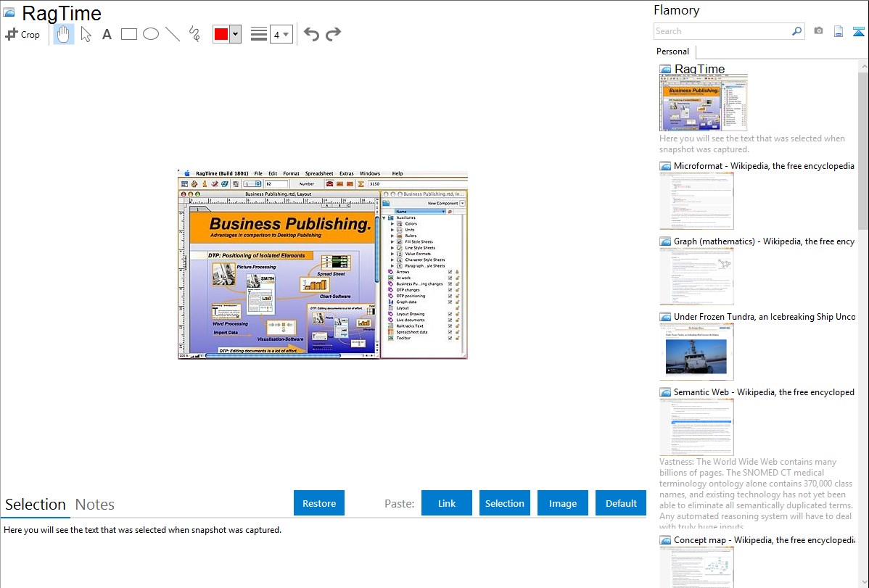The height and width of the screenshot is (588, 869).
Task: Click the RagTime snapshot icon beside the title
Action: point(9,13)
